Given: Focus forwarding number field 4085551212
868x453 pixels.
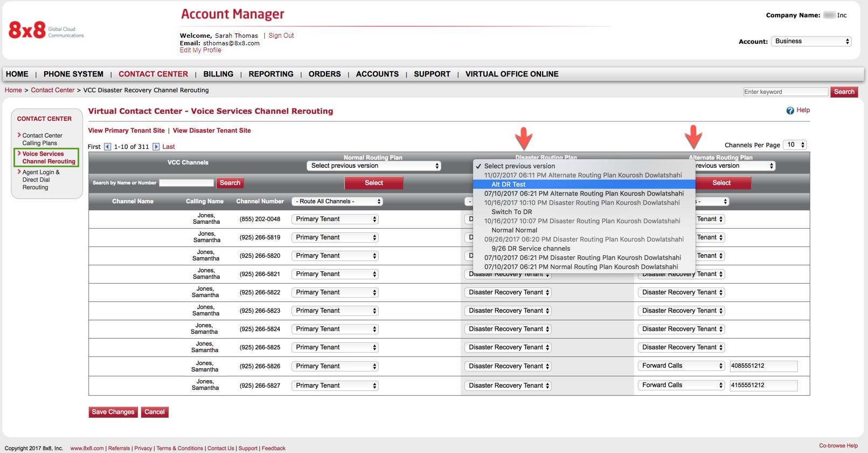Looking at the screenshot, I should [x=763, y=366].
